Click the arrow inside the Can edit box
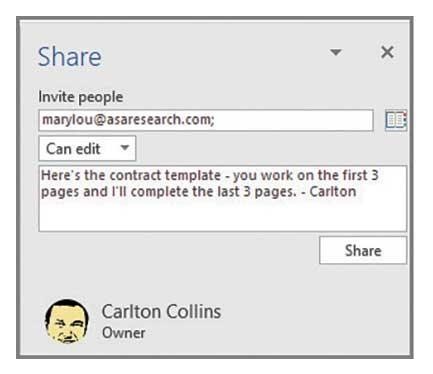Viewport: 433px width, 374px height. tap(124, 148)
